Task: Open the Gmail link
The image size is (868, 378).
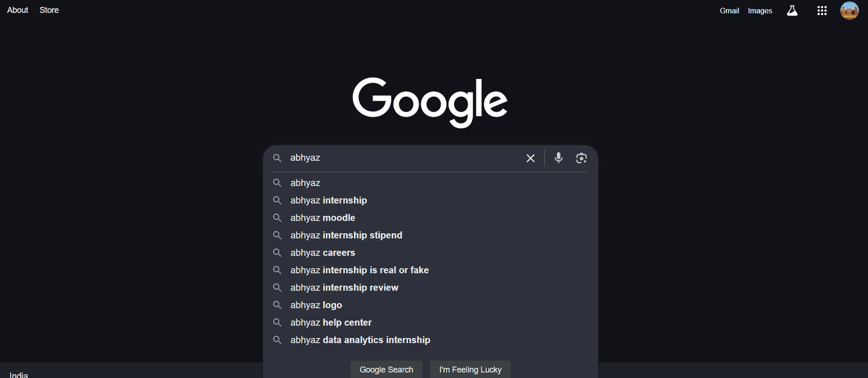Action: (x=729, y=11)
